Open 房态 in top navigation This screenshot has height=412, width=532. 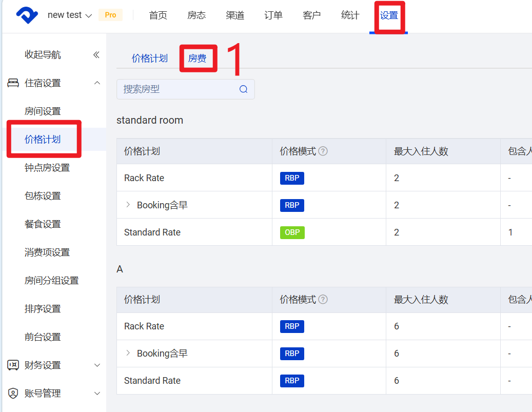(196, 15)
